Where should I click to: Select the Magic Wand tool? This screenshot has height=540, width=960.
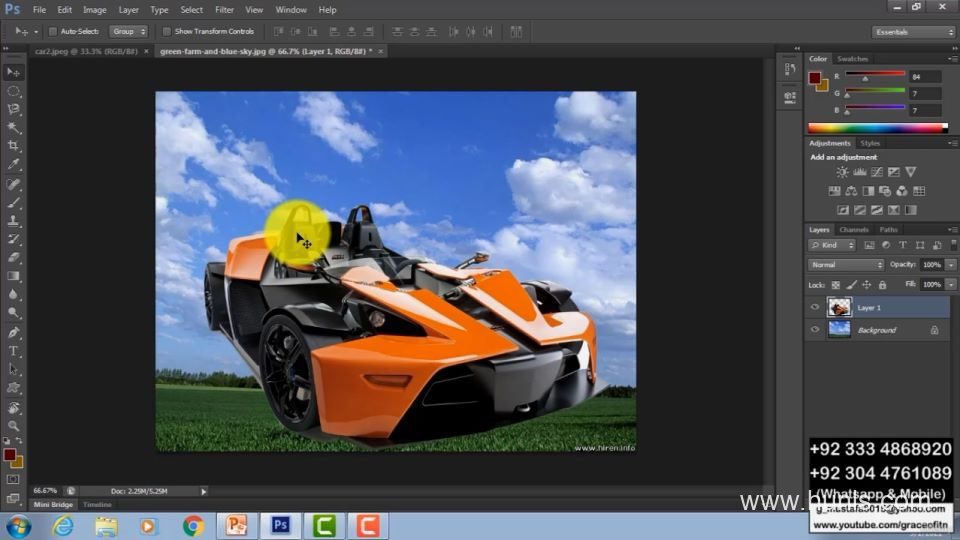13,128
